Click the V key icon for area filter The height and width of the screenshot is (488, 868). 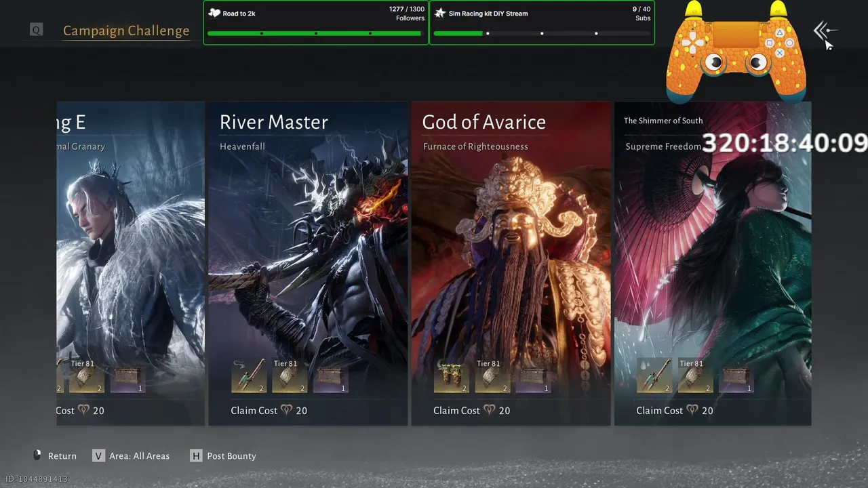coord(99,455)
